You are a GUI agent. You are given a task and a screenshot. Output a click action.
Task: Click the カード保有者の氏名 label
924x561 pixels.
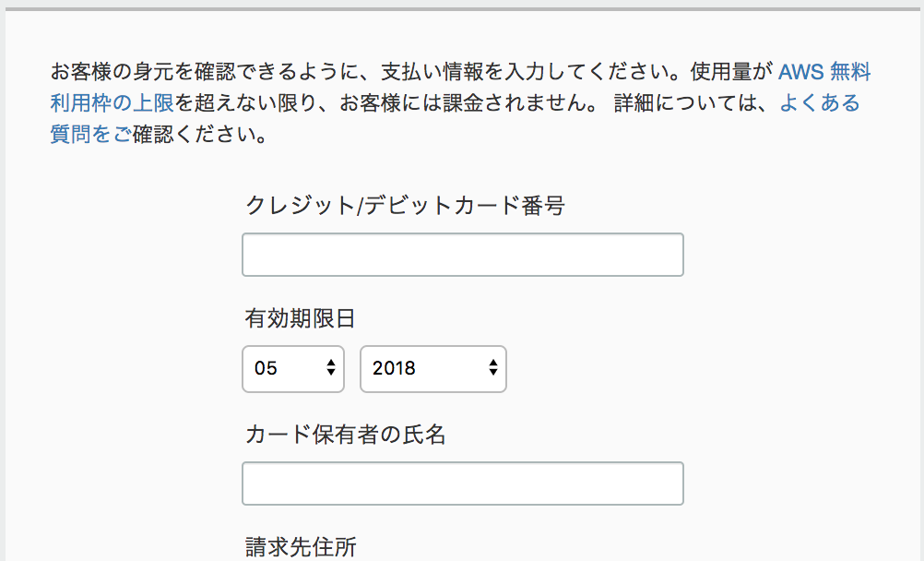pos(345,435)
